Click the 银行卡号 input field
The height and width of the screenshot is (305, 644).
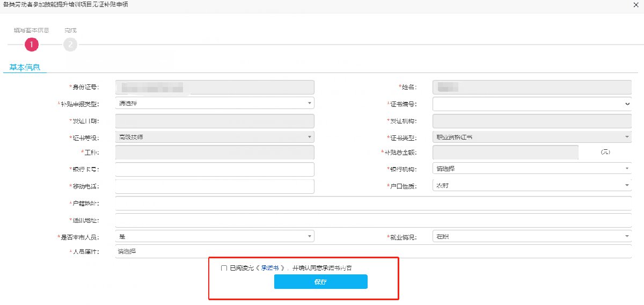coord(215,169)
